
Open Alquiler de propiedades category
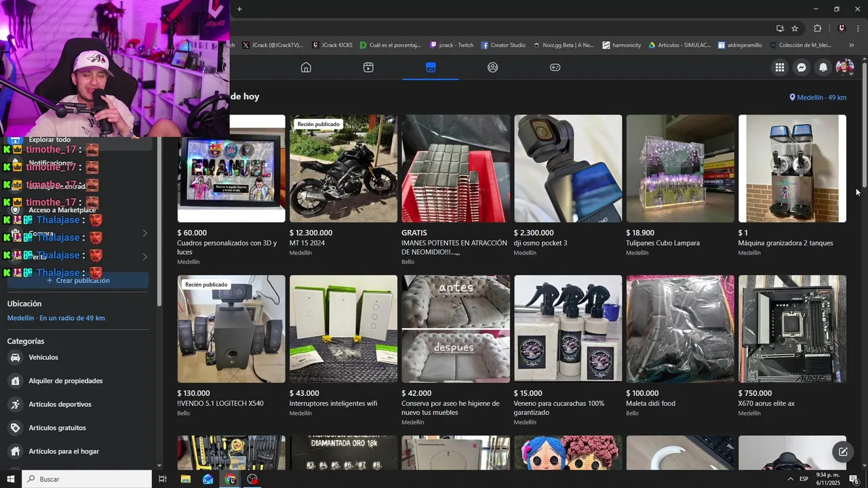(77, 381)
